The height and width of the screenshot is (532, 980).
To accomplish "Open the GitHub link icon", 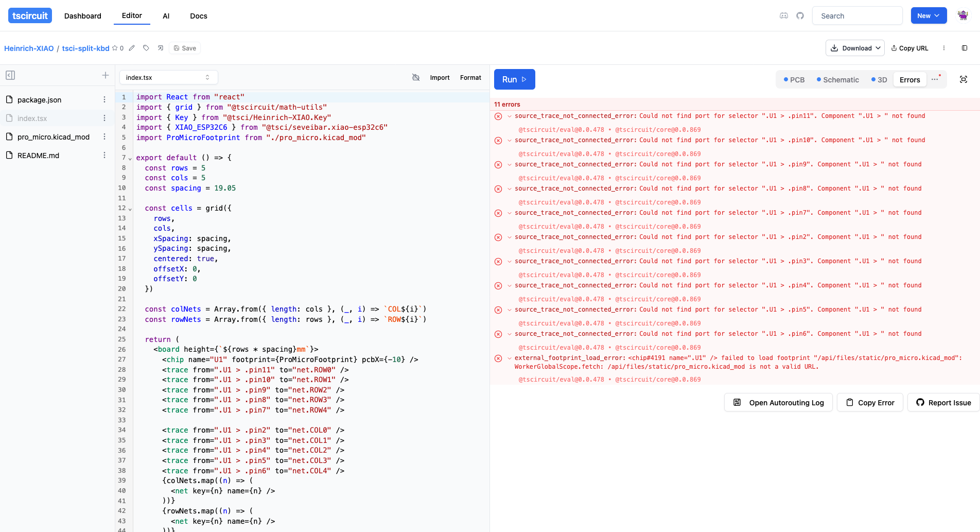I will (x=800, y=16).
